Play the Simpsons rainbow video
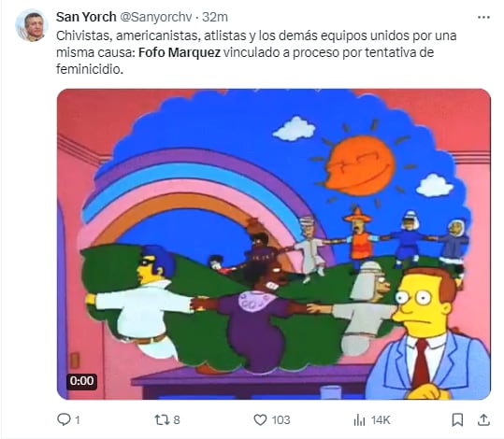 pos(274,244)
